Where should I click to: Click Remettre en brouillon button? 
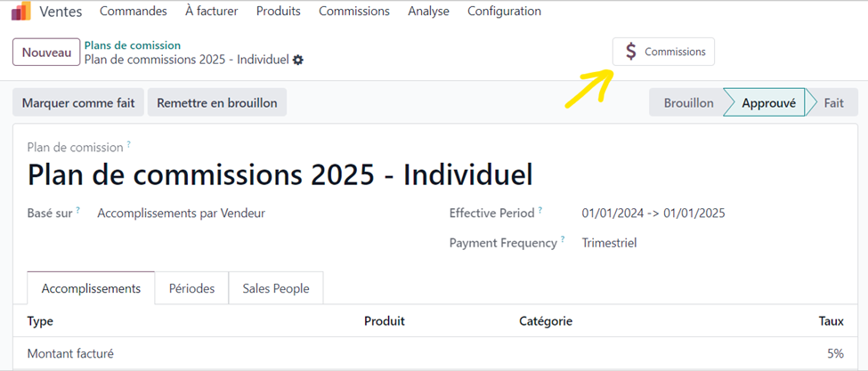coord(217,103)
